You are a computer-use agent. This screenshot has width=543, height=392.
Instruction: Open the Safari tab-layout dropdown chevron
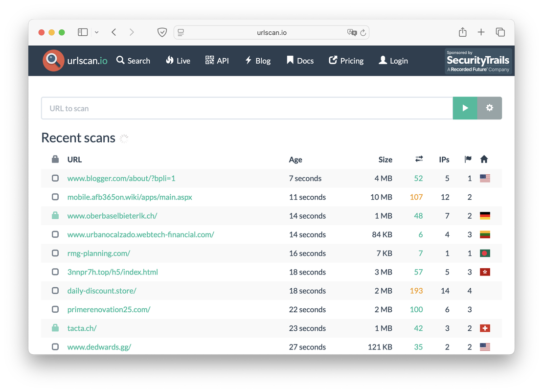[96, 32]
